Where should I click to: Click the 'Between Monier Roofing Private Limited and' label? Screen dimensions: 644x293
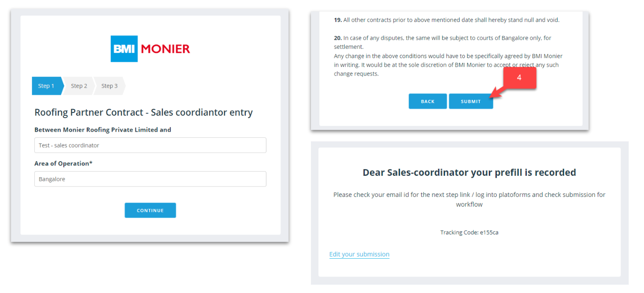(103, 130)
